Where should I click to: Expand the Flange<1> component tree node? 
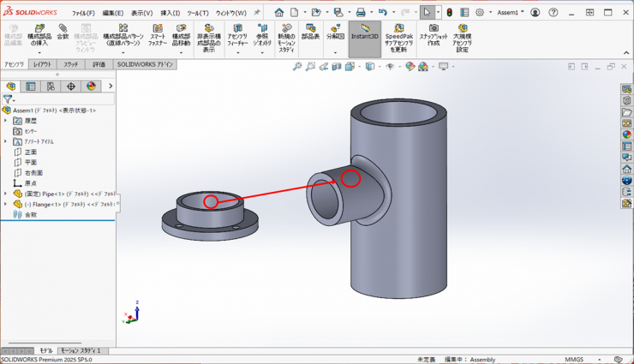pyautogui.click(x=6, y=205)
